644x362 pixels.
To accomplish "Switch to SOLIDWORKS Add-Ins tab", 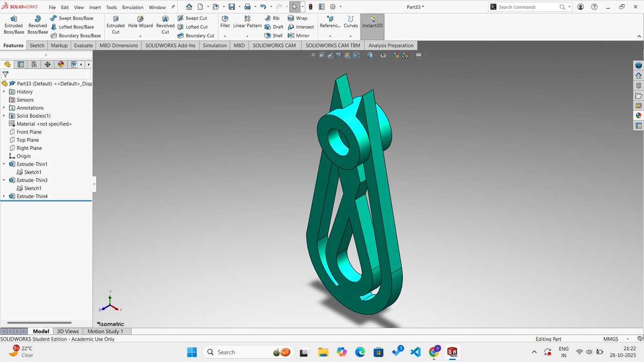I will 170,46.
